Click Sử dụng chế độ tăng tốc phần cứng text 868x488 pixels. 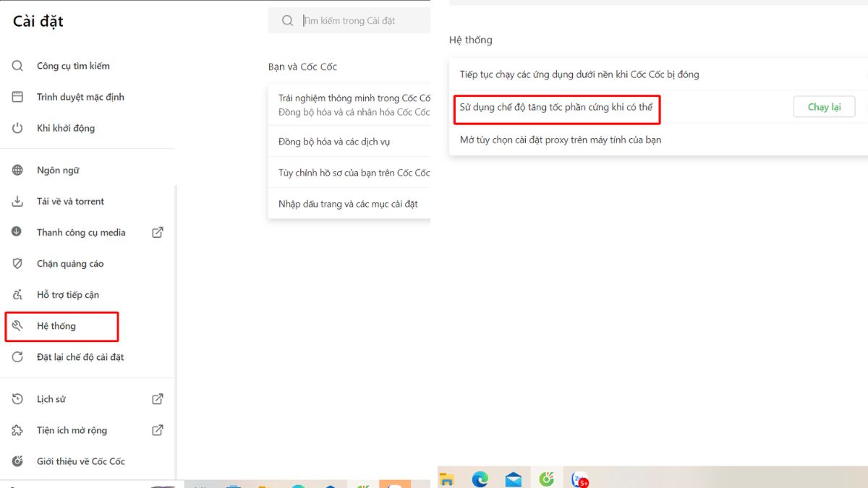coord(556,107)
